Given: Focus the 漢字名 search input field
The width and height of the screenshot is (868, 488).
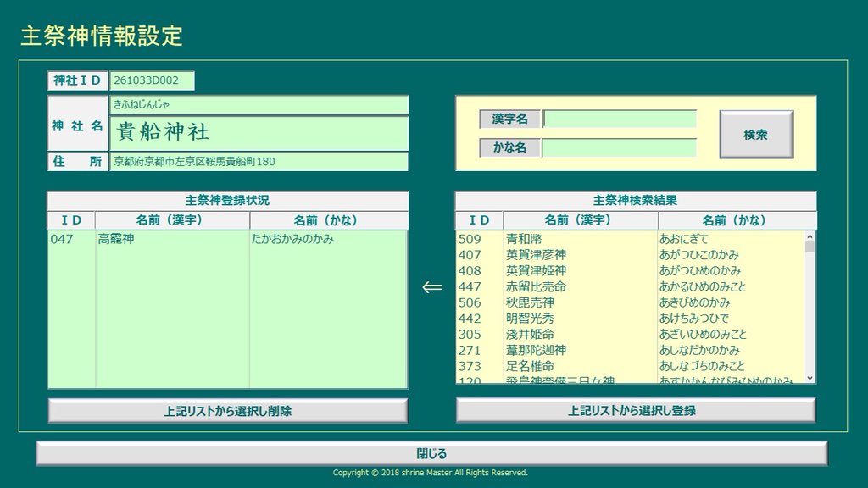Looking at the screenshot, I should tap(620, 119).
